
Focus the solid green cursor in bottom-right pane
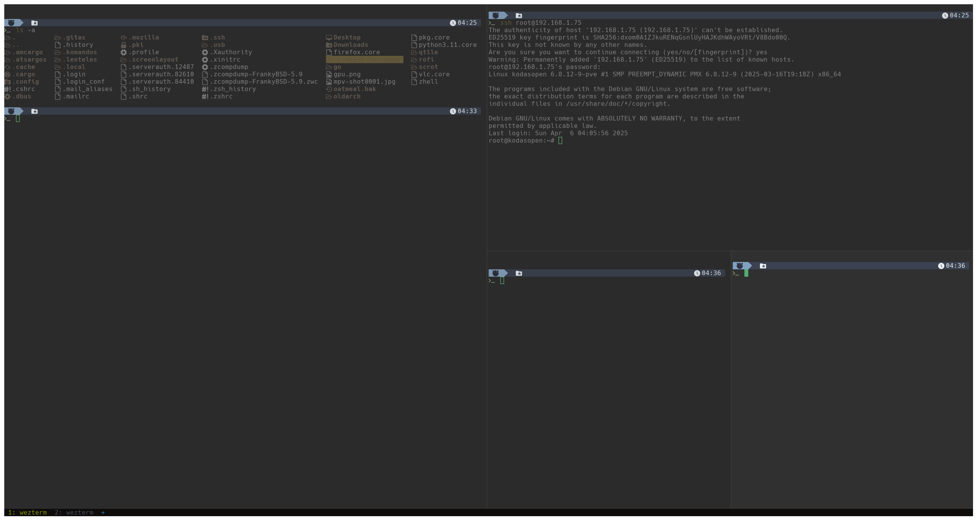[746, 273]
